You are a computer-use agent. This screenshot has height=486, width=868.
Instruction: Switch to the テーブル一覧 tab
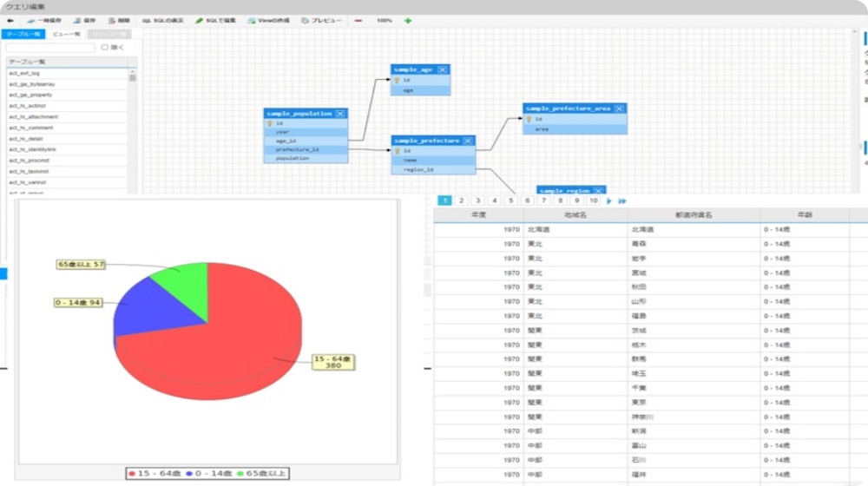coord(23,35)
